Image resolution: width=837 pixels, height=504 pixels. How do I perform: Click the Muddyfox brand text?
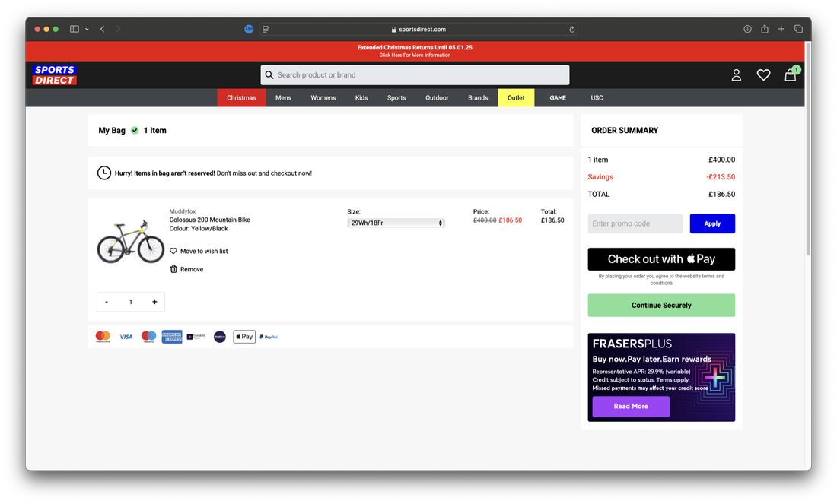tap(183, 211)
